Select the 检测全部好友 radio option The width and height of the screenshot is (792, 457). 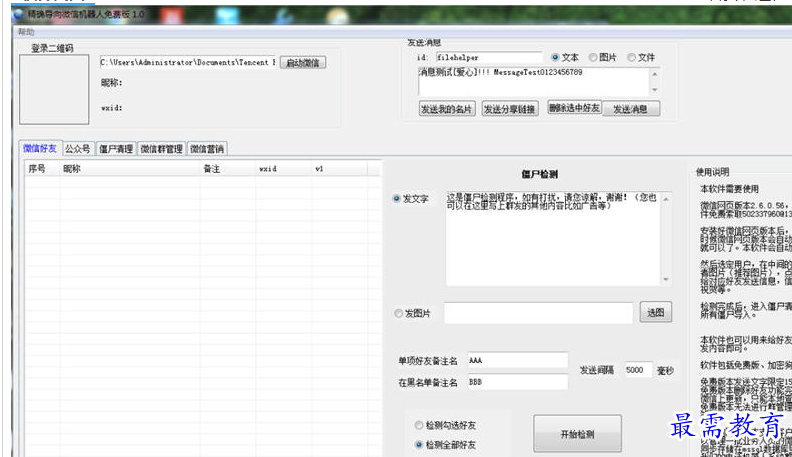419,444
